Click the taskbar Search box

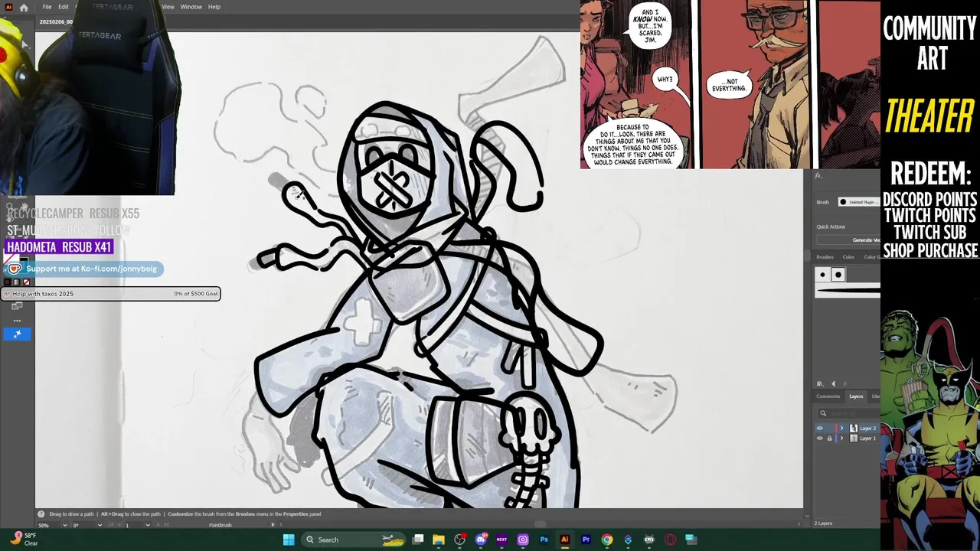[x=354, y=540]
